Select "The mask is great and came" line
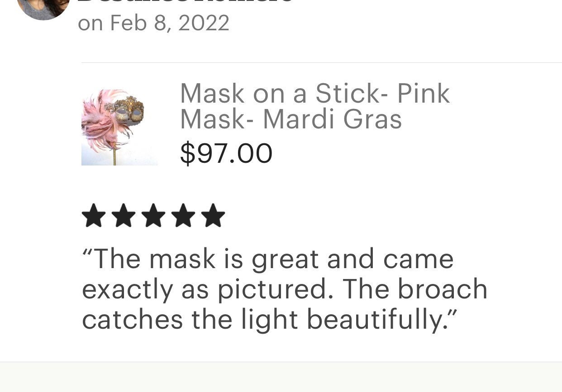The height and width of the screenshot is (392, 562). (x=268, y=260)
